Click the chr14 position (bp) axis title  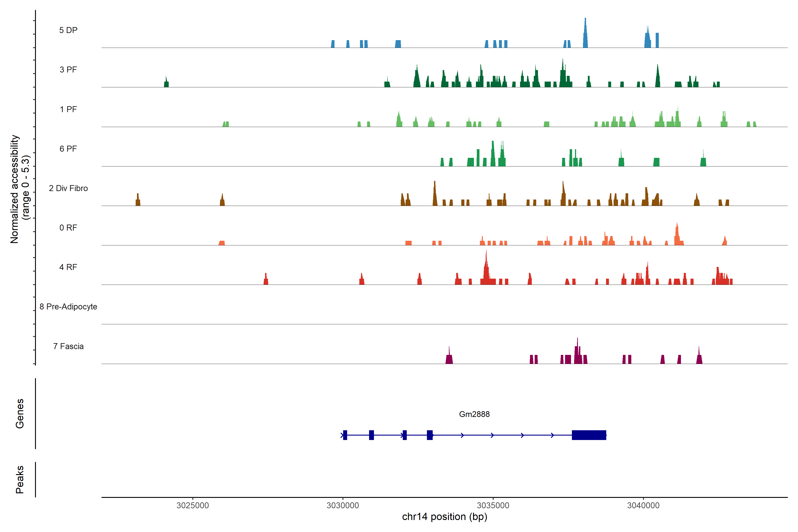pyautogui.click(x=444, y=517)
